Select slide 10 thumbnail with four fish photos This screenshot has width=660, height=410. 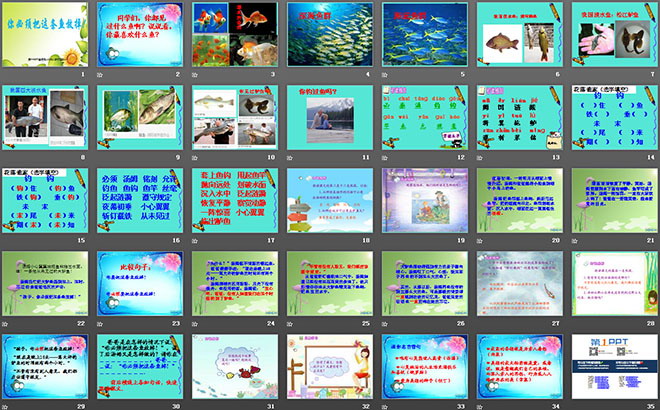point(235,117)
